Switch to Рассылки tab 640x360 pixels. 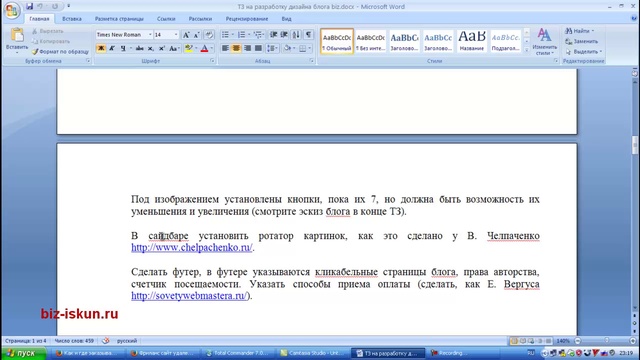[200, 19]
